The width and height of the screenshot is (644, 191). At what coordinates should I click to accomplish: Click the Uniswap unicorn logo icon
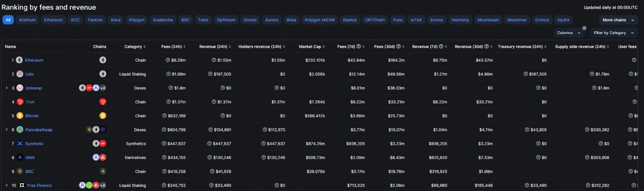pyautogui.click(x=20, y=88)
